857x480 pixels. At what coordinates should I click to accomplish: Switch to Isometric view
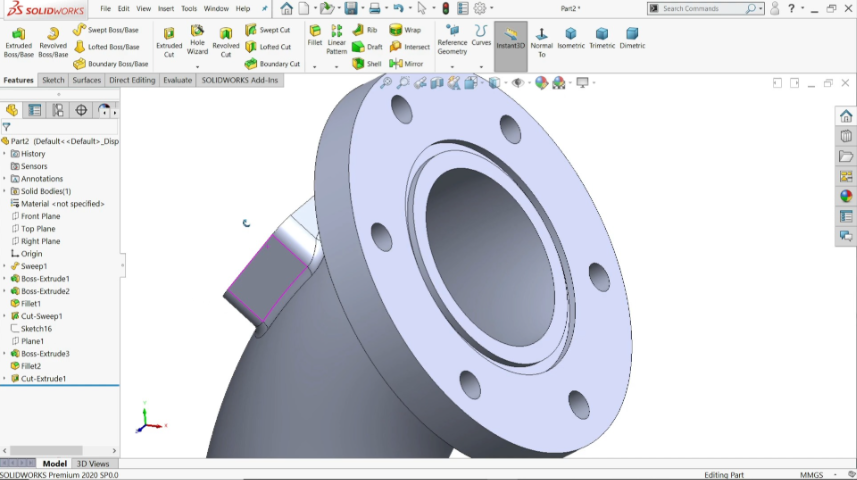571,38
